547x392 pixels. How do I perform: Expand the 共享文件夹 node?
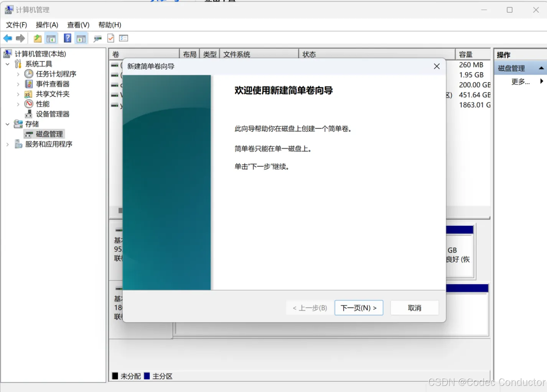(18, 94)
